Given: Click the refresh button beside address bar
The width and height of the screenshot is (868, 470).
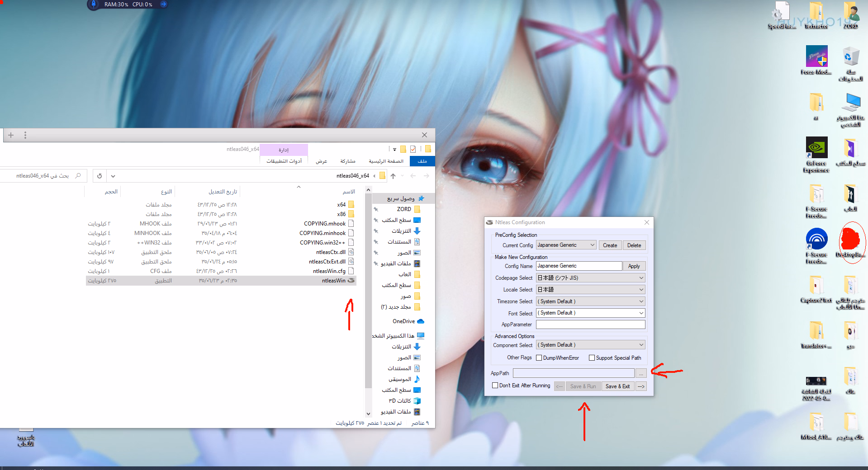Looking at the screenshot, I should pos(100,176).
